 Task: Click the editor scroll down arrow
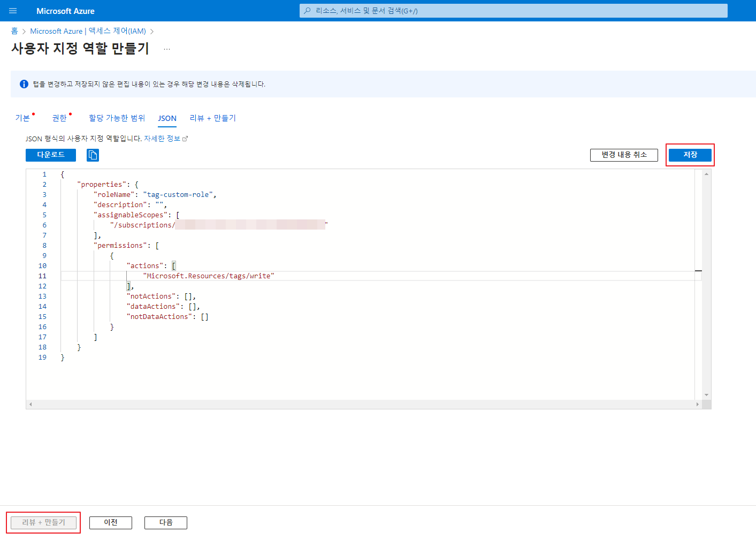[x=706, y=395]
